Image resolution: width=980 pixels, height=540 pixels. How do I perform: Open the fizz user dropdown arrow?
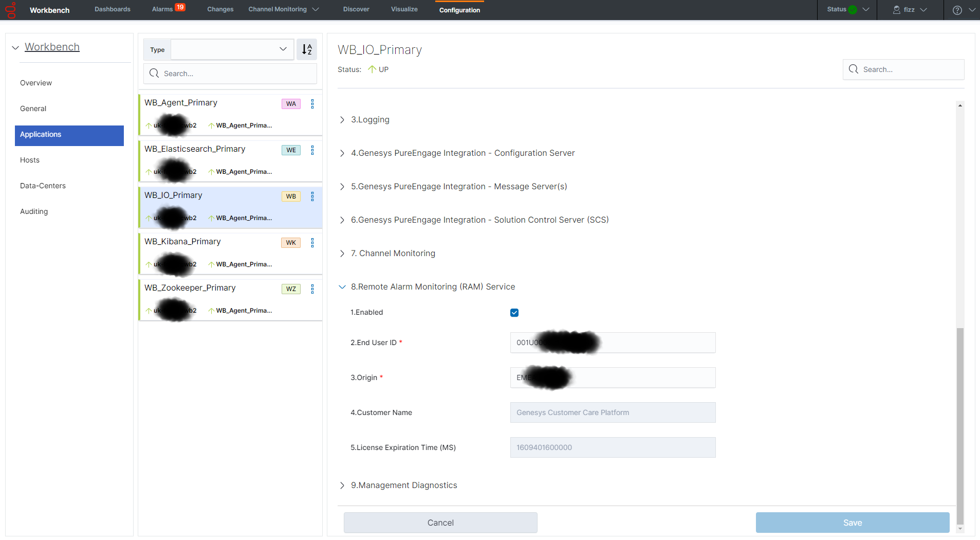coord(923,10)
